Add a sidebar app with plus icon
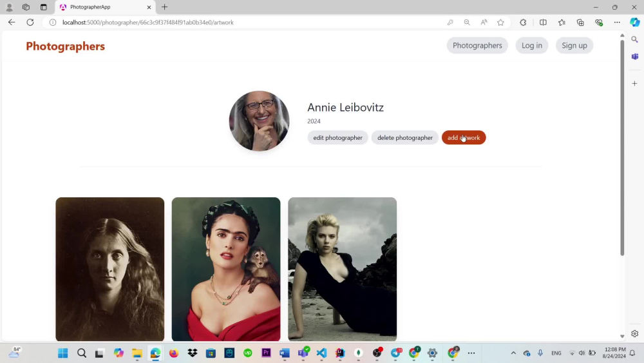The height and width of the screenshot is (363, 644). click(x=635, y=83)
